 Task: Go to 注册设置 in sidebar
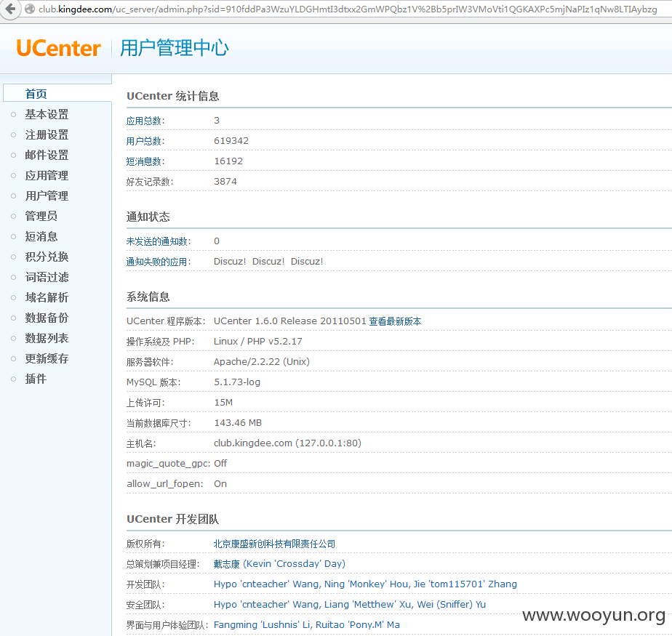47,134
